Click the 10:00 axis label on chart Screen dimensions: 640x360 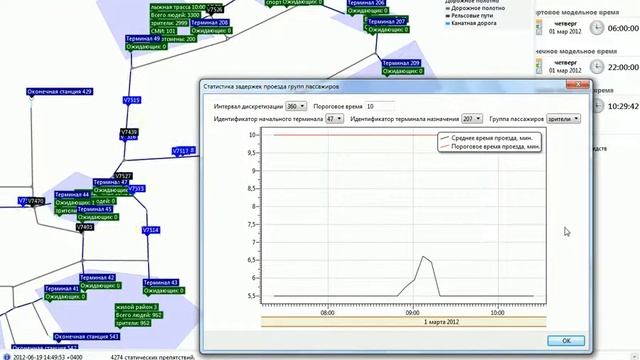(x=497, y=313)
